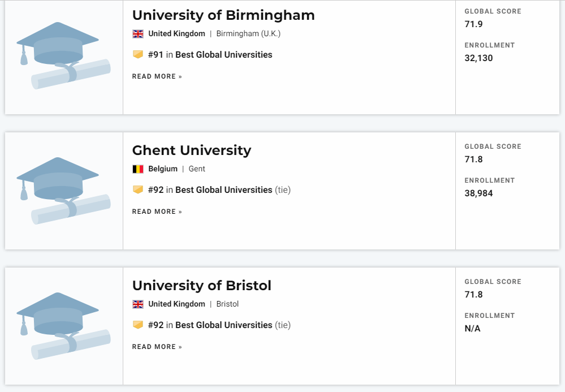Click United Kingdom label in Bristol card
The width and height of the screenshot is (565, 392).
click(x=176, y=304)
